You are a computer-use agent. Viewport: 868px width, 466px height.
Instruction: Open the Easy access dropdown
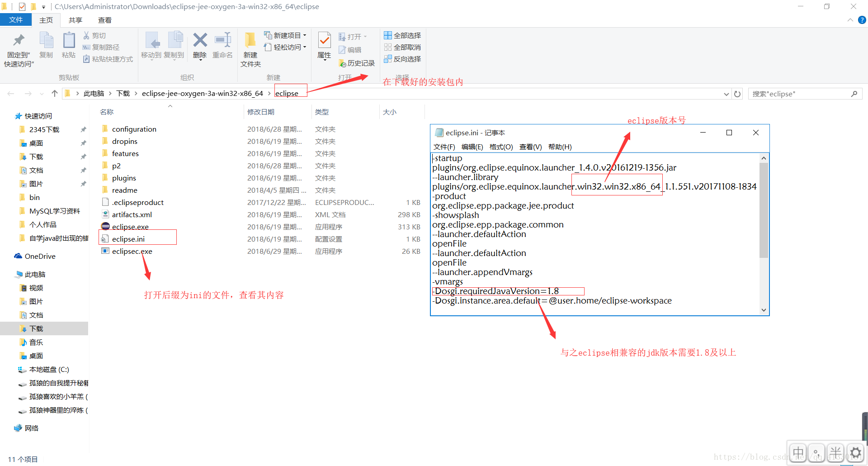pyautogui.click(x=285, y=47)
